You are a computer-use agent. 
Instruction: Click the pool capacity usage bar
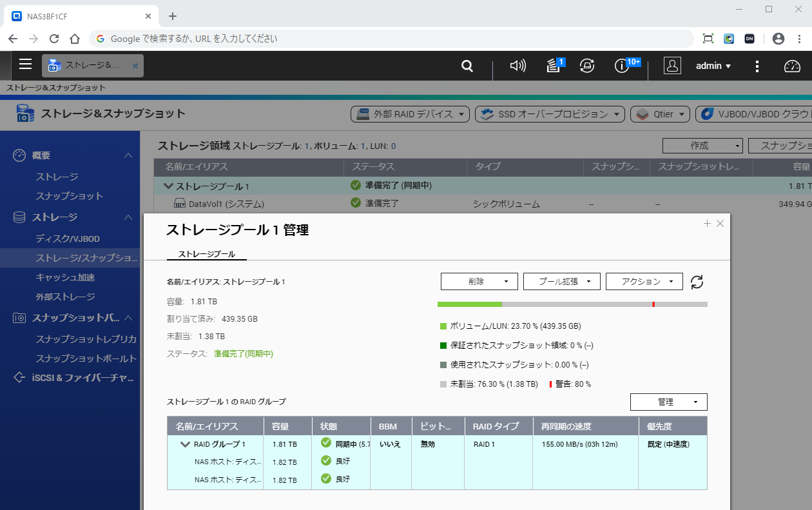click(572, 304)
